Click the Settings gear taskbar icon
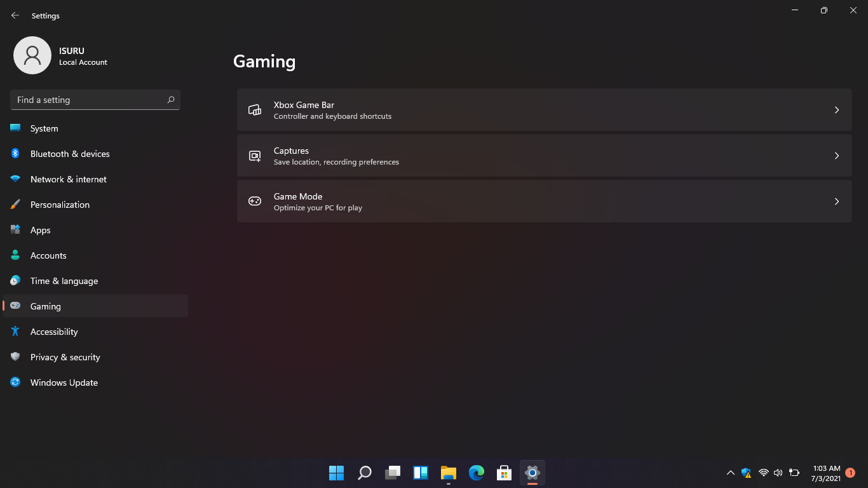The image size is (868, 488). coord(532,473)
